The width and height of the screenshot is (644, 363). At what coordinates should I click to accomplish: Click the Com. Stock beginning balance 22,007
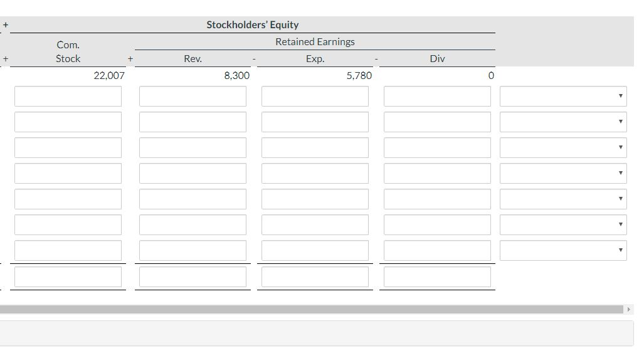click(109, 75)
